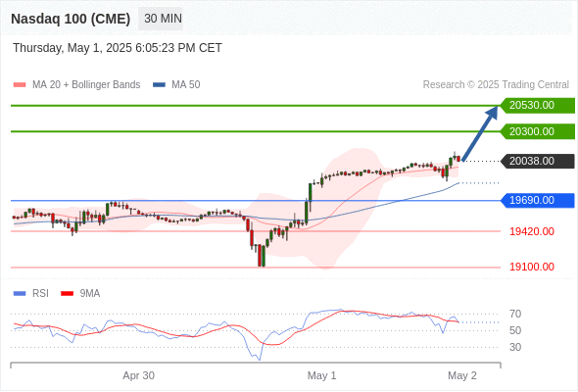Click the RSI 70 level label

pos(515,315)
